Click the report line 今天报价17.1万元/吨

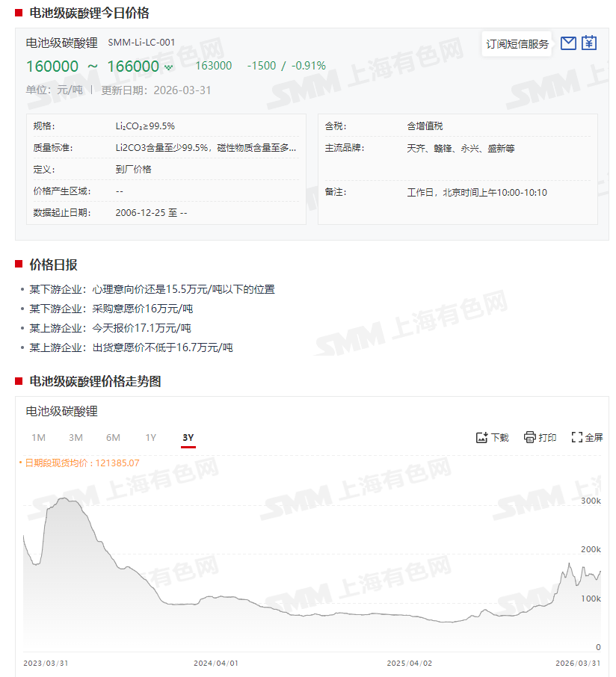pos(110,328)
